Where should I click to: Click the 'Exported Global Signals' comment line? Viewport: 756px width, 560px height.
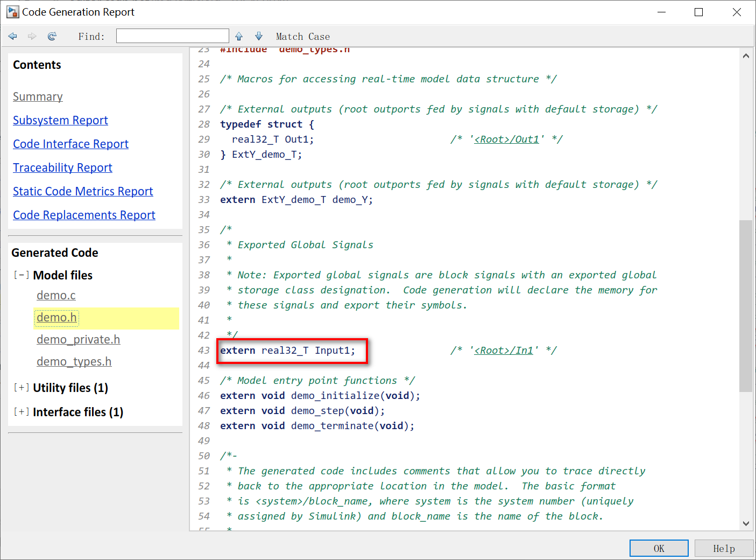pos(306,245)
